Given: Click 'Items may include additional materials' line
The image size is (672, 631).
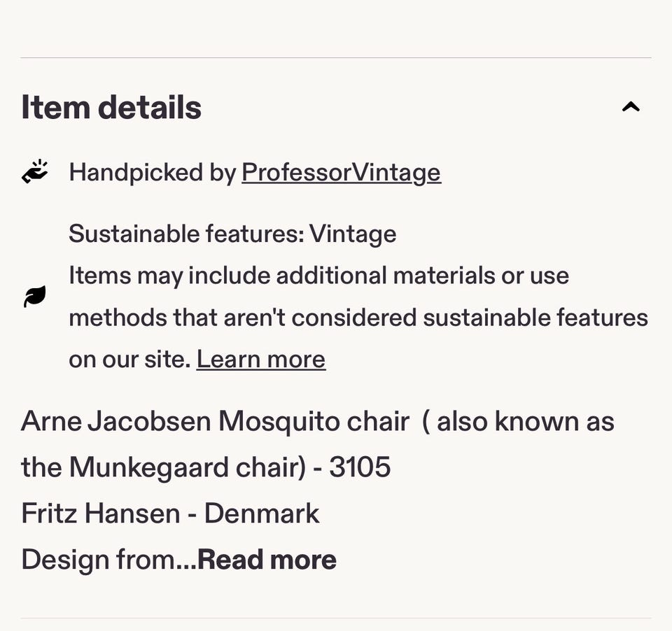Looking at the screenshot, I should (x=318, y=276).
